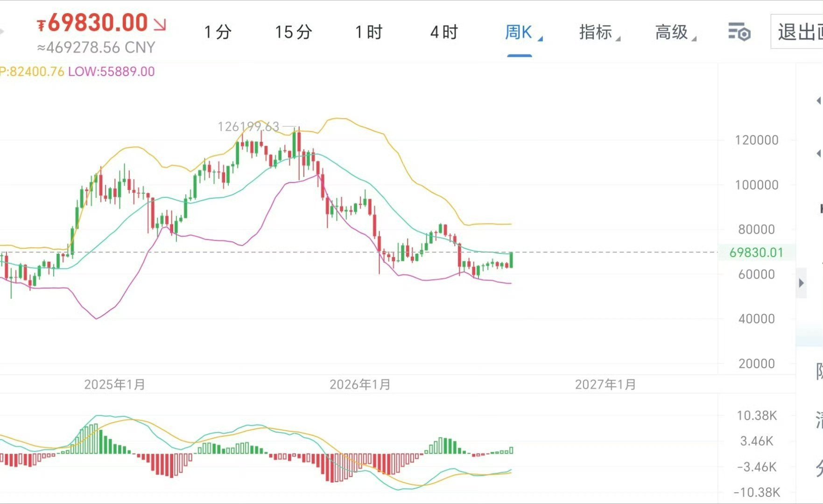Click the ≈469278.56 CNY value
This screenshot has width=823, height=504.
point(96,48)
